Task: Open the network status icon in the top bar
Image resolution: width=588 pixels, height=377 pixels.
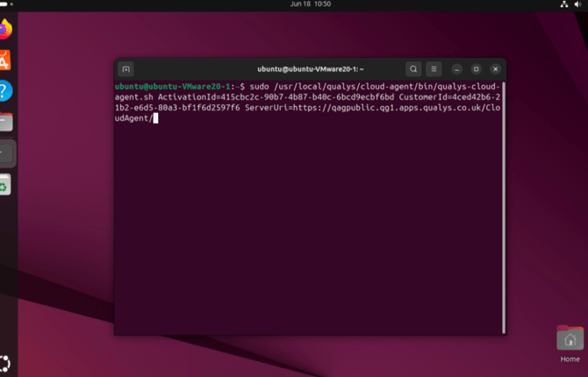Action: pos(564,4)
